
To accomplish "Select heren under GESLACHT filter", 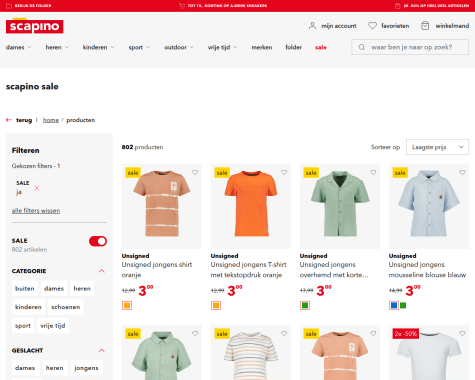I will (x=55, y=368).
